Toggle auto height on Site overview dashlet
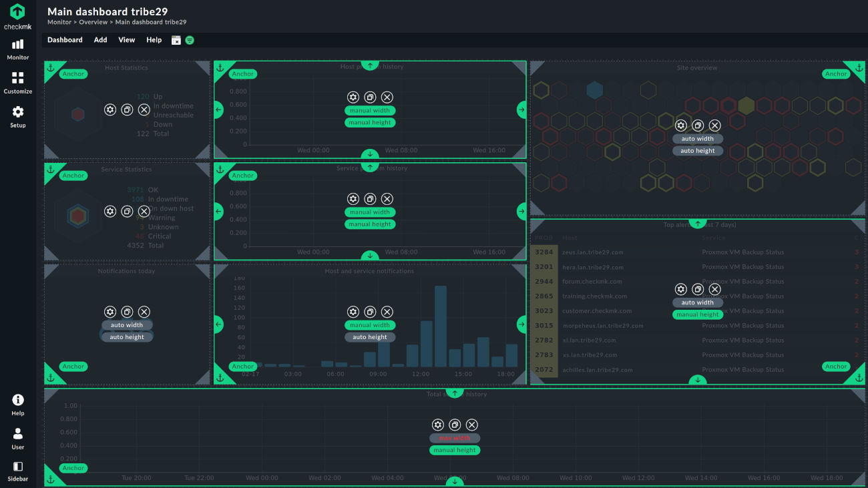The width and height of the screenshot is (868, 488). pos(697,151)
